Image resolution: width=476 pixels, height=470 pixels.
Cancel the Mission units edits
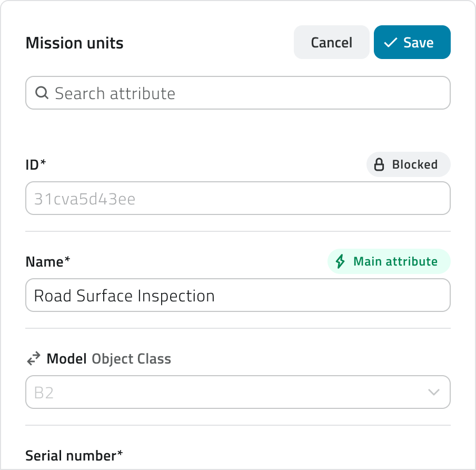(x=331, y=42)
